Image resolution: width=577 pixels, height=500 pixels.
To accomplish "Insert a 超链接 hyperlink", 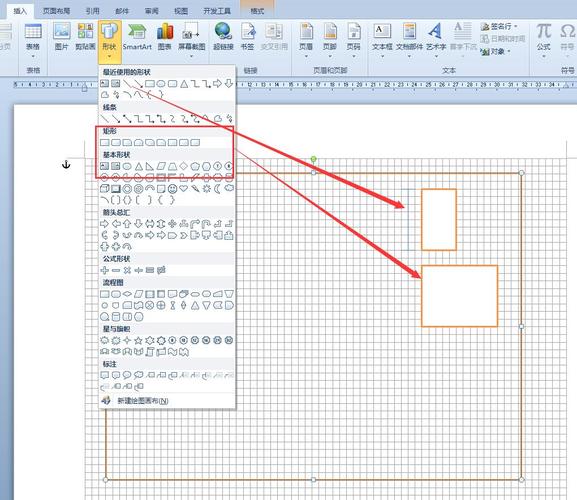I will [223, 37].
